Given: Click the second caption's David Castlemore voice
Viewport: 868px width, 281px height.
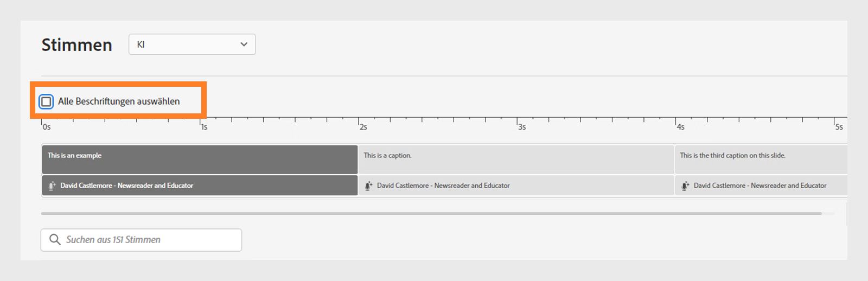Looking at the screenshot, I should tap(443, 186).
